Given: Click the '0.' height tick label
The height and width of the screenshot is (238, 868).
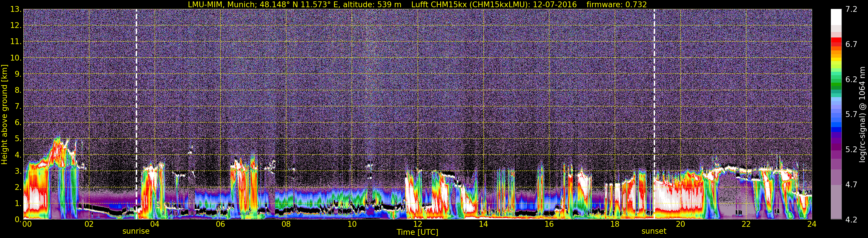Looking at the screenshot, I should (x=18, y=220).
